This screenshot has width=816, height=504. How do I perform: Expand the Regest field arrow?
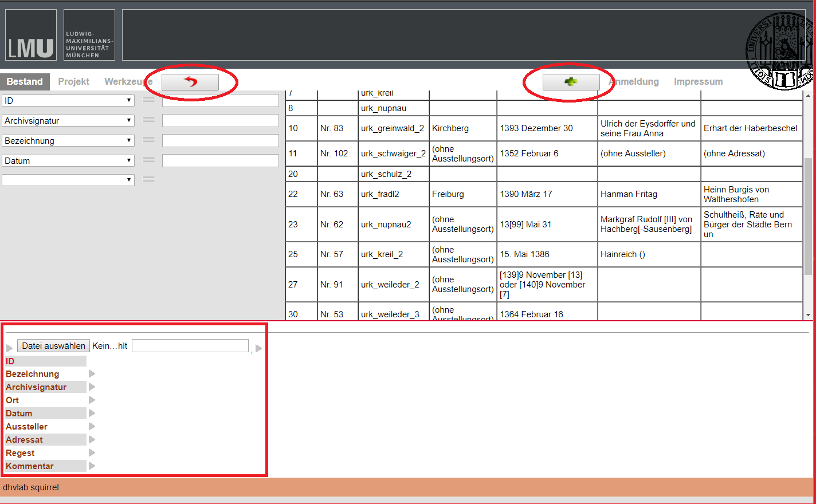[x=92, y=453]
